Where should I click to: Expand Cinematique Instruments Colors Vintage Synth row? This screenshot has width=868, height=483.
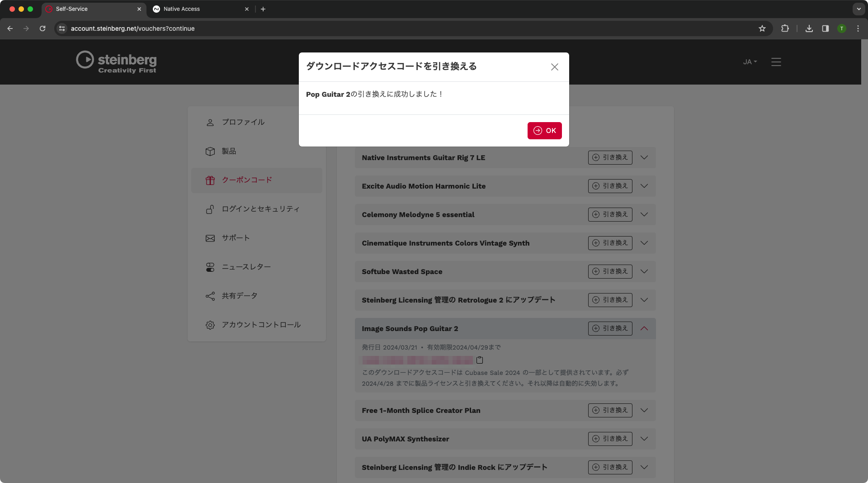coord(644,243)
